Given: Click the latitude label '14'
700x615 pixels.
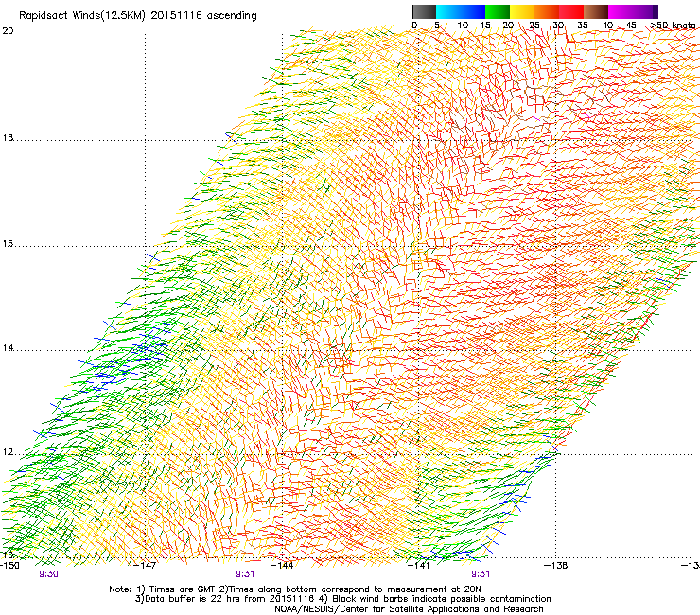Looking at the screenshot, I should tap(8, 348).
